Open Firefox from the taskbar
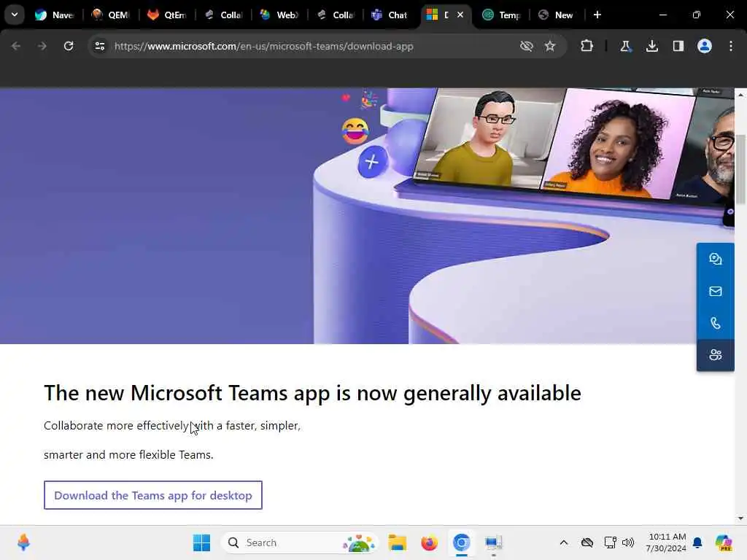This screenshot has width=747, height=560. [x=429, y=542]
